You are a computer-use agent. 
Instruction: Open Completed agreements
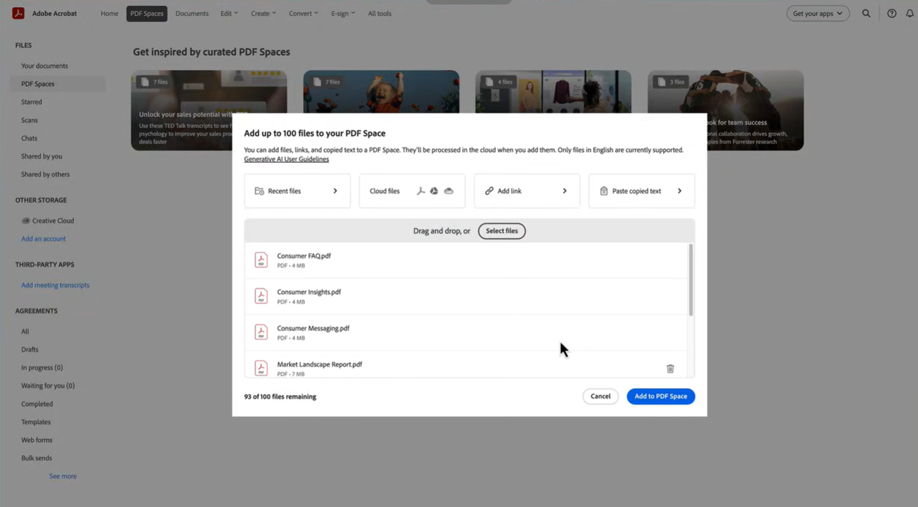37,404
